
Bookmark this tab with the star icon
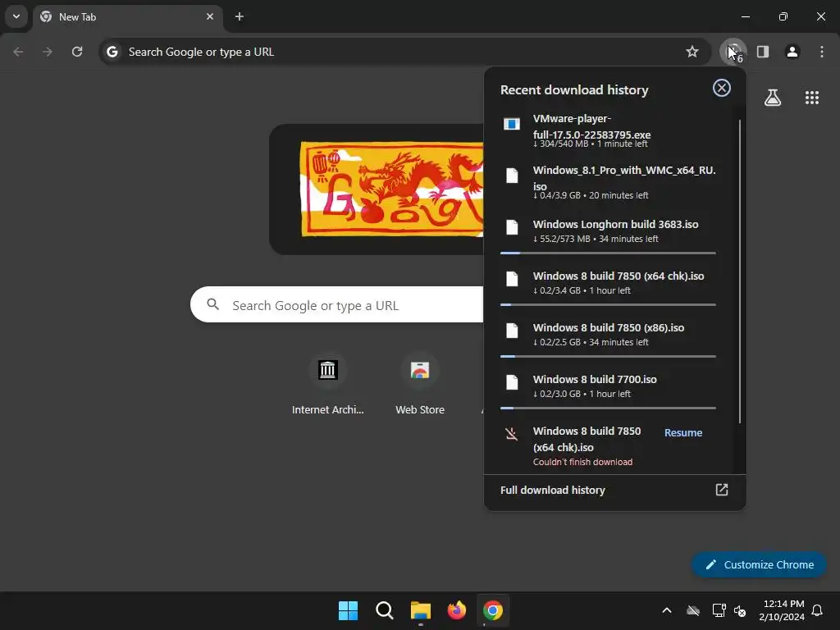point(692,52)
